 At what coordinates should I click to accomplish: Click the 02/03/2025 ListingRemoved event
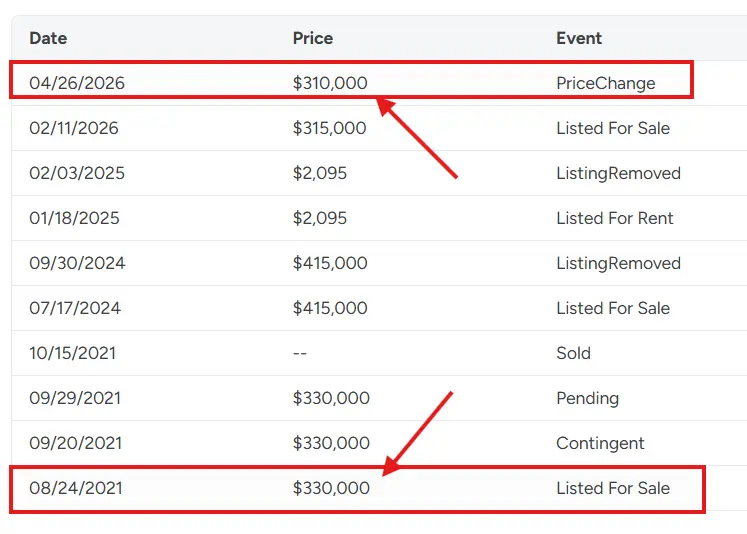[618, 173]
